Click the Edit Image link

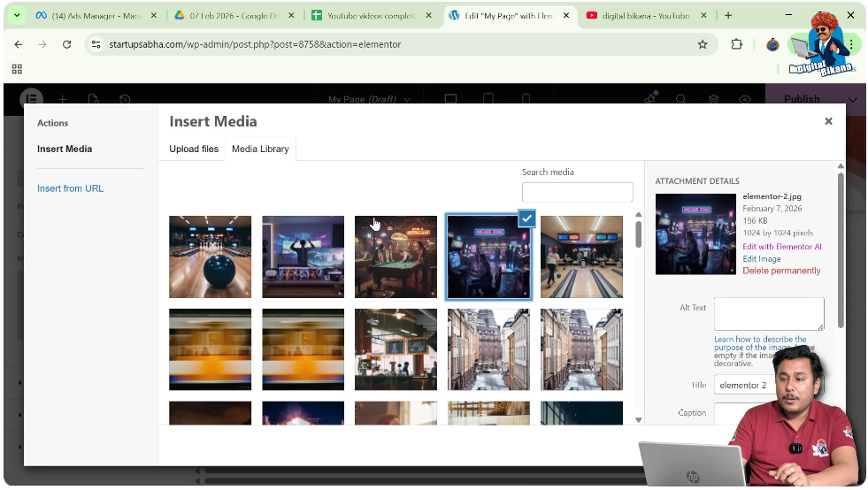762,258
